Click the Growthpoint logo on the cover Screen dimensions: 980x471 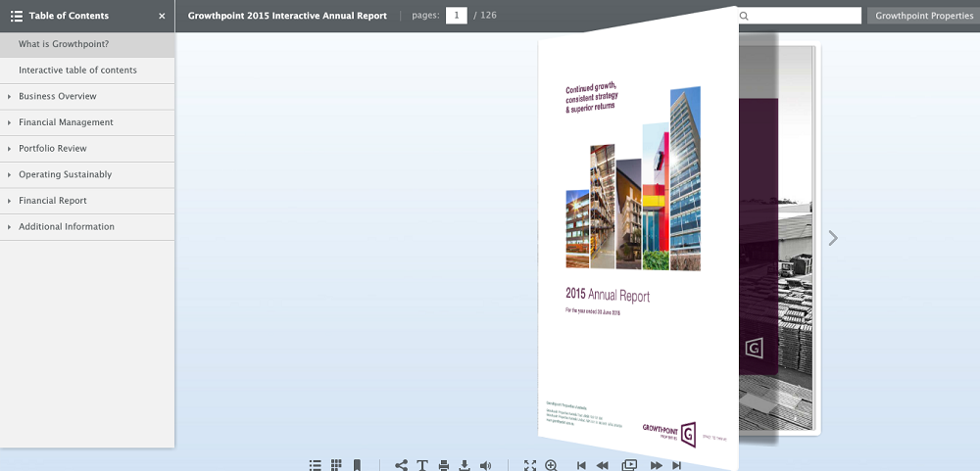[x=668, y=434]
